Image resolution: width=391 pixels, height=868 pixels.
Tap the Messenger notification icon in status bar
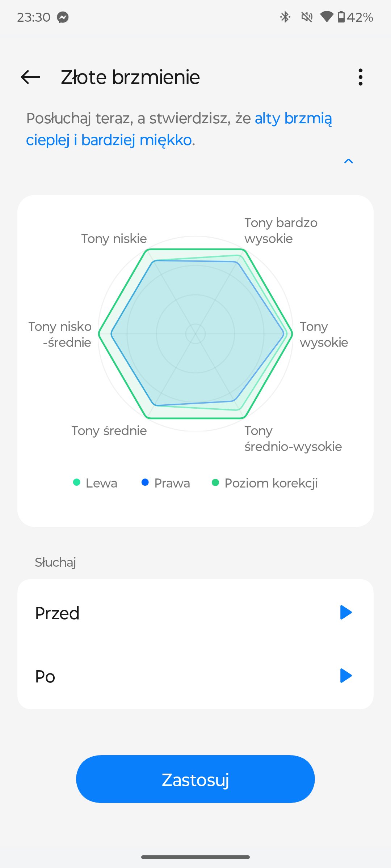coord(63,17)
